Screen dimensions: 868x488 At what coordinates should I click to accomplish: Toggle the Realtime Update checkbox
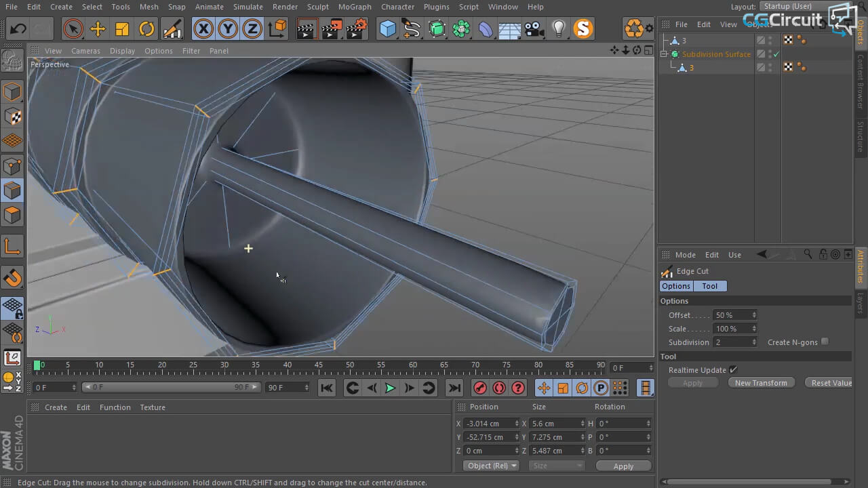[x=733, y=369]
